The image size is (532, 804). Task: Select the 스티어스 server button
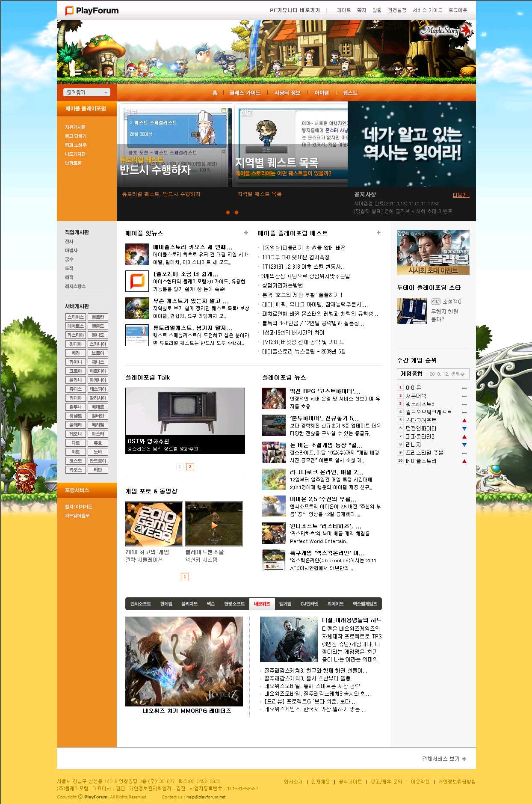coord(76,317)
